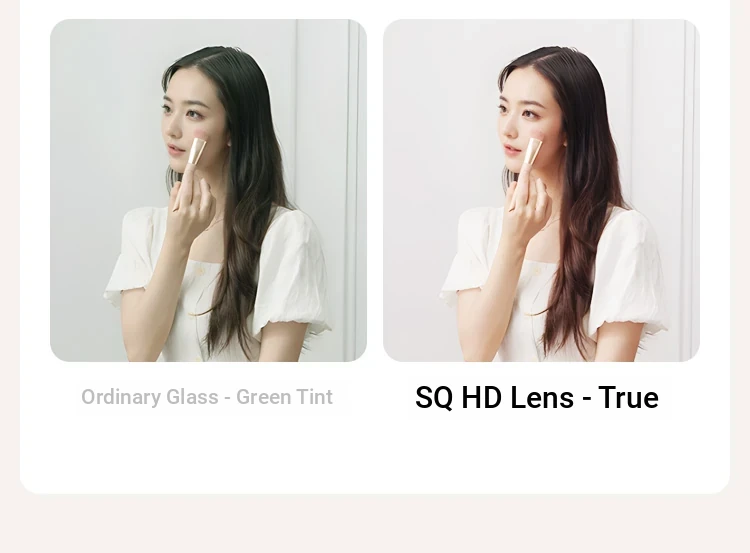Select the 'SQ HD Lens - True' caption

click(537, 398)
